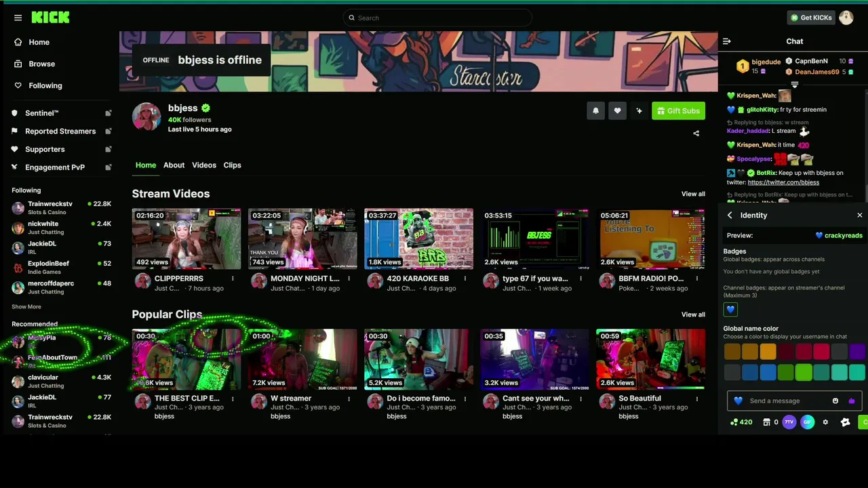
Task: Choose the dark maroon name color swatch
Action: 785,351
